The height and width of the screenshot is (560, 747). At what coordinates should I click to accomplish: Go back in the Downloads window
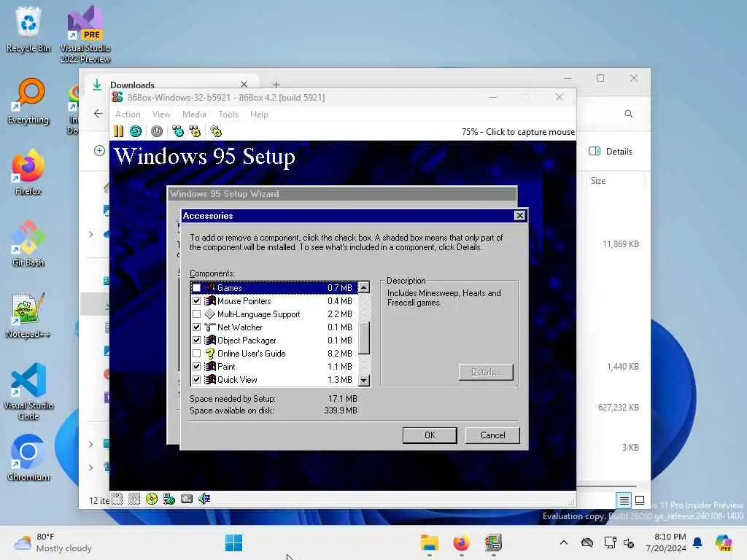pyautogui.click(x=98, y=114)
